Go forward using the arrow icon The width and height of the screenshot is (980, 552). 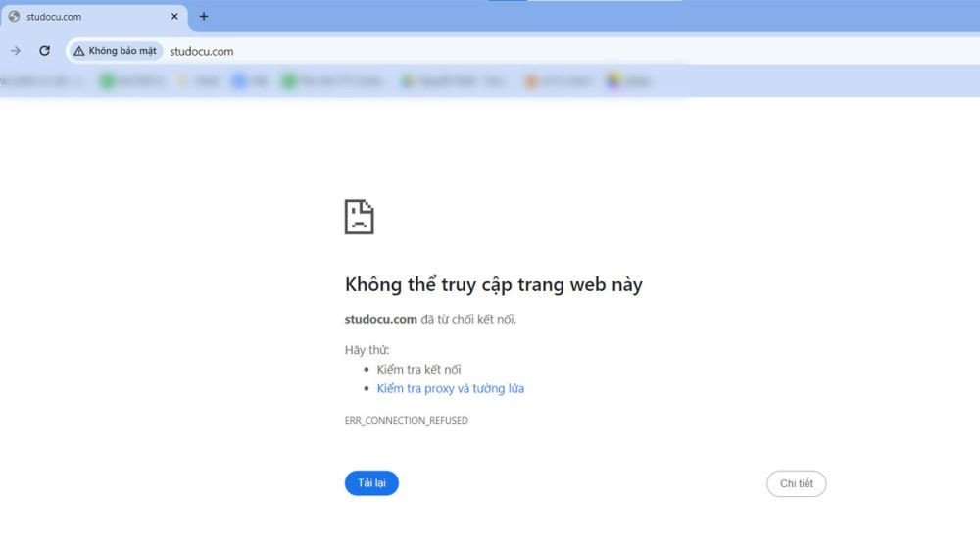[x=16, y=51]
